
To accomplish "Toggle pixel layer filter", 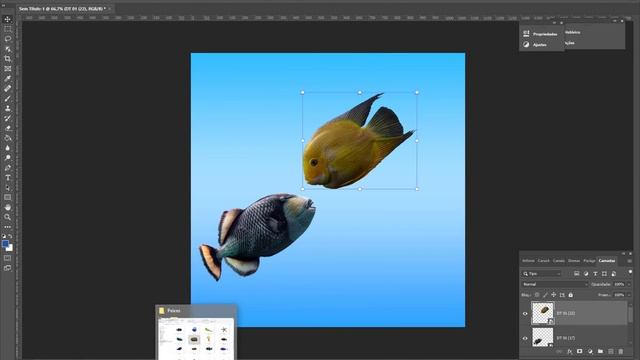I will 576,273.
